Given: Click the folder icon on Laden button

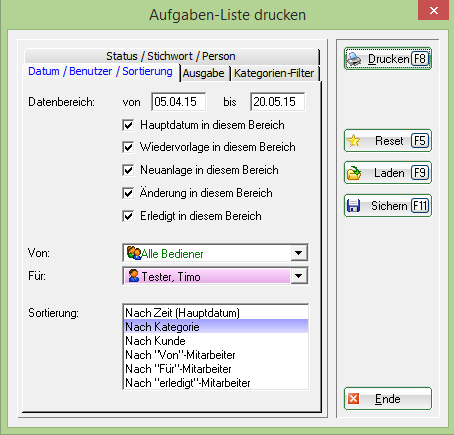Looking at the screenshot, I should coord(354,173).
